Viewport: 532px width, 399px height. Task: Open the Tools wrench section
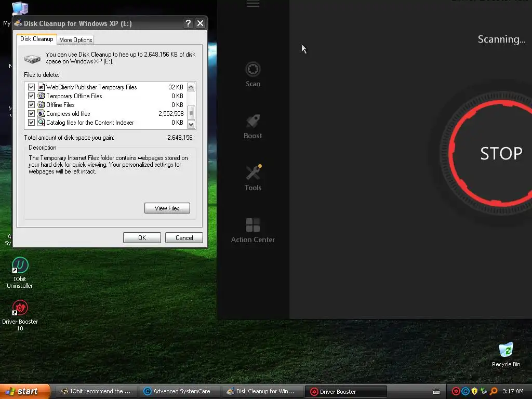click(x=253, y=178)
